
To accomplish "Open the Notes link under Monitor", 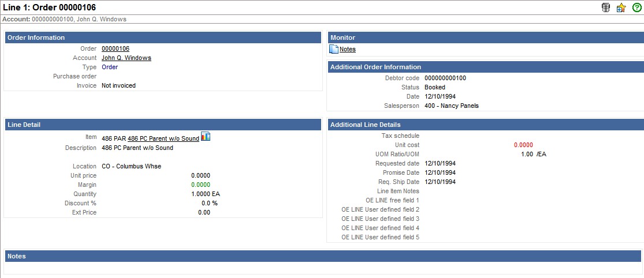I will click(x=348, y=50).
